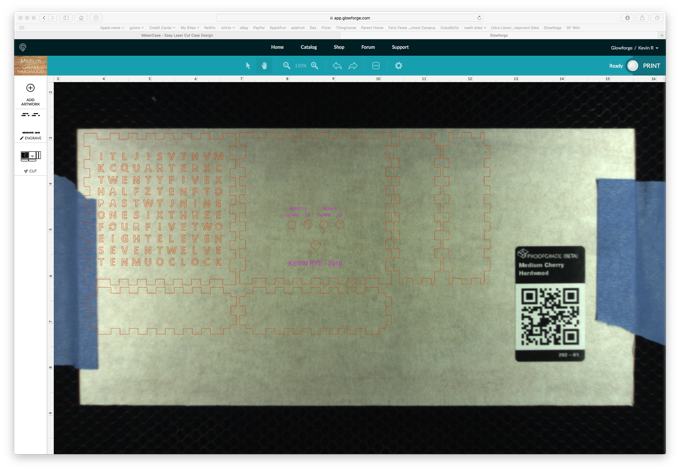
Task: Click the app.glowforge.com address bar
Action: 350,18
